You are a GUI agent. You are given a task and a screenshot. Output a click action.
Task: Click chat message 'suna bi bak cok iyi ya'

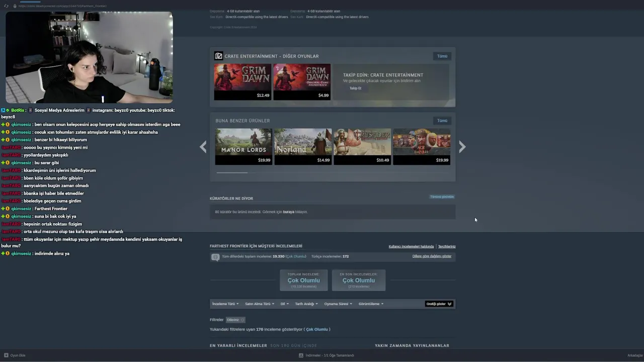pyautogui.click(x=55, y=216)
